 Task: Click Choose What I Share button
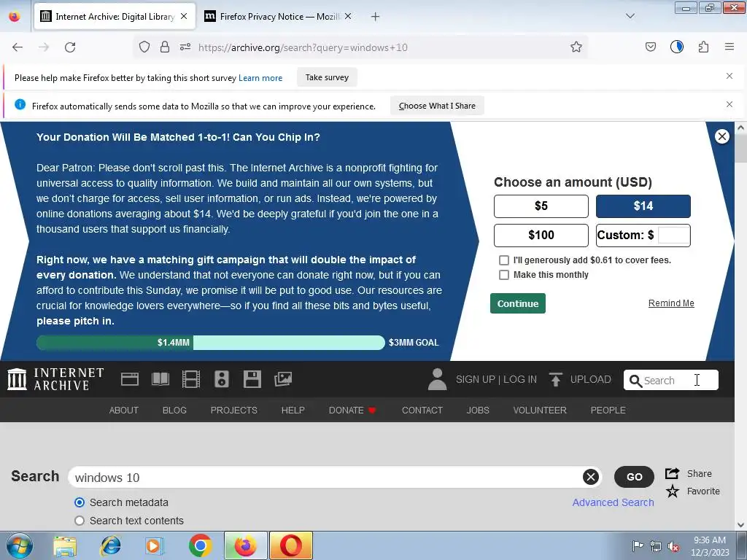tap(438, 106)
